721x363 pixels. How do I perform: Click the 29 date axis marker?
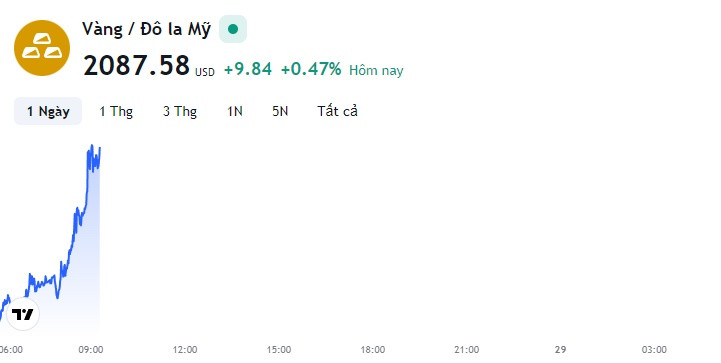coord(560,350)
